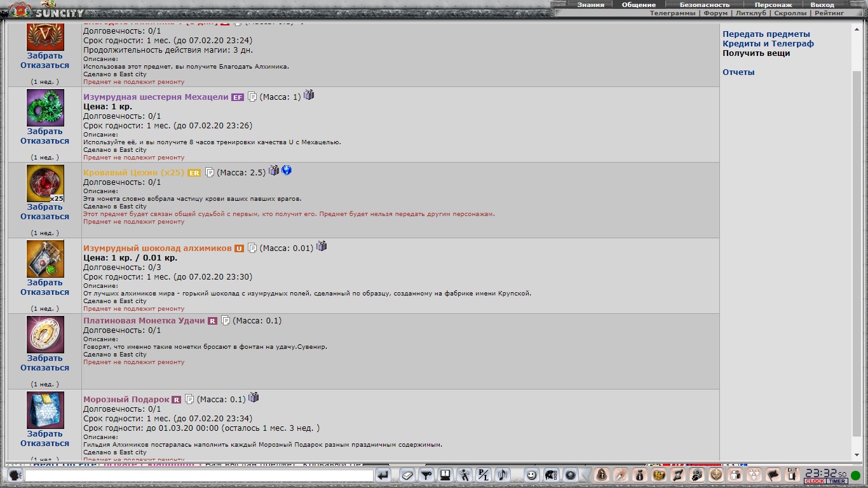Toggle the sound note icon
This screenshot has width=868, height=488.
(503, 475)
